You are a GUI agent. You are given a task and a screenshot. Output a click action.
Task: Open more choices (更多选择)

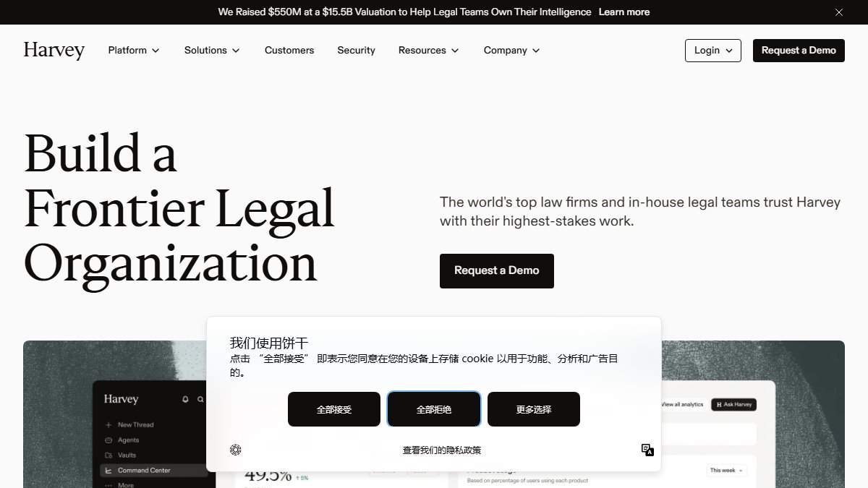pos(534,409)
